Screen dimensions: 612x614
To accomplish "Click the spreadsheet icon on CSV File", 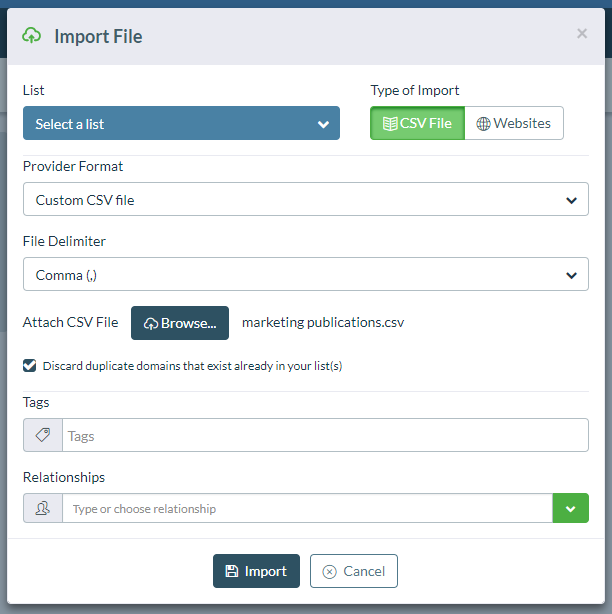I will click(x=390, y=123).
